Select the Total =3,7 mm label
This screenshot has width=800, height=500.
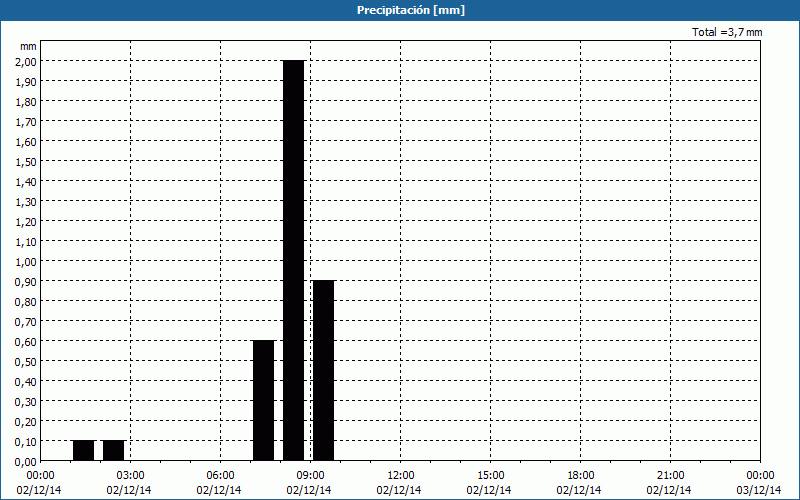pos(727,32)
